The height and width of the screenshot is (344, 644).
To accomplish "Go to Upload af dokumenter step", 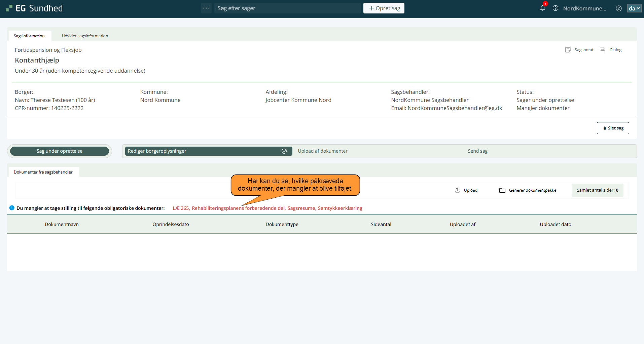I will [322, 151].
